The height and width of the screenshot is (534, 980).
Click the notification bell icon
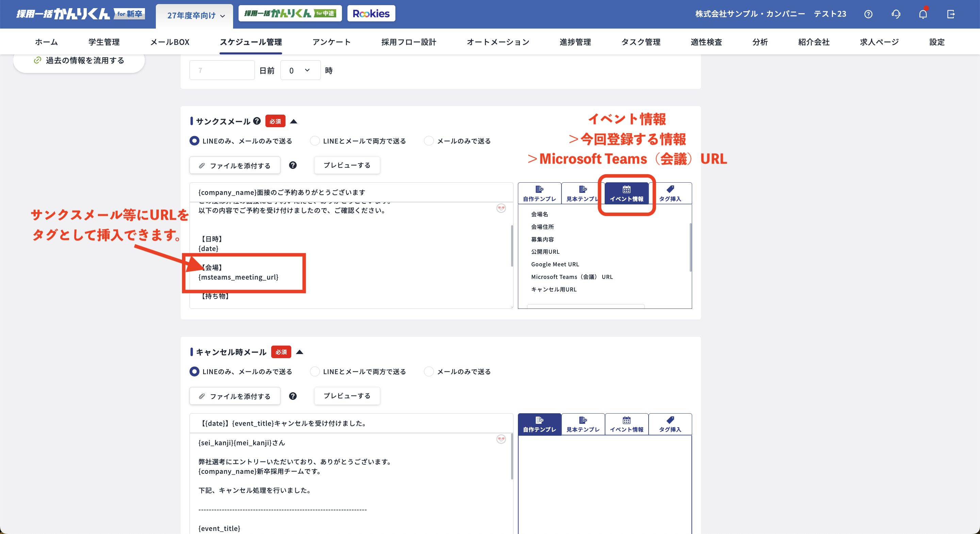[923, 14]
